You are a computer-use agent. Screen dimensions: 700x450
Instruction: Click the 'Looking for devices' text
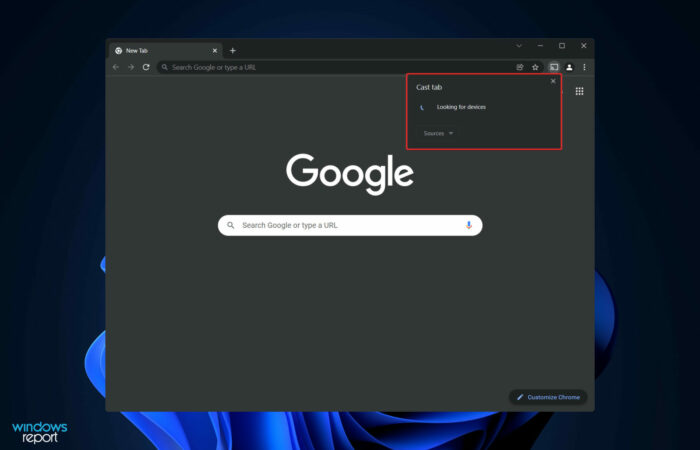click(x=461, y=107)
